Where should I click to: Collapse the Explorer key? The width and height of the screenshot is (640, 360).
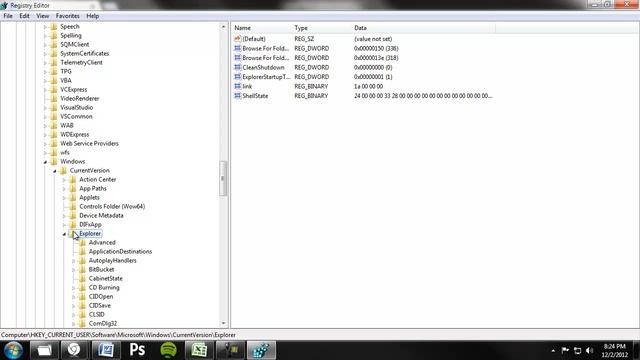64,234
